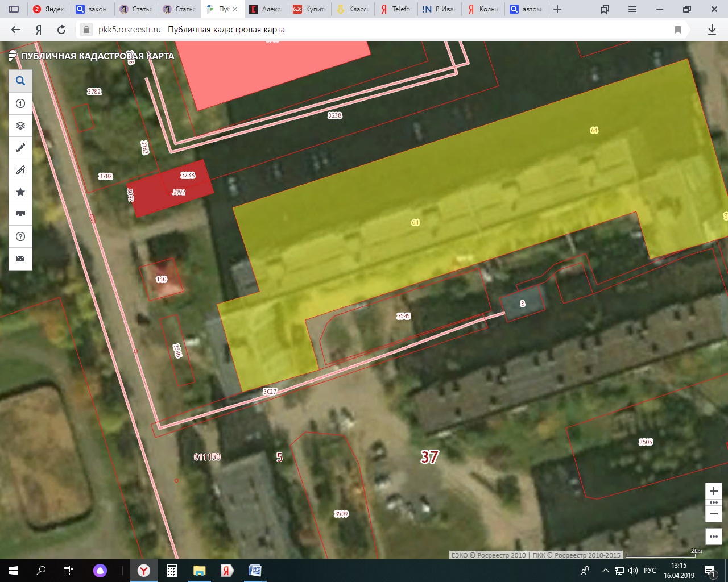Image resolution: width=728 pixels, height=582 pixels.
Task: Click the Публичная кадастровая карта logo
Action: (92, 56)
